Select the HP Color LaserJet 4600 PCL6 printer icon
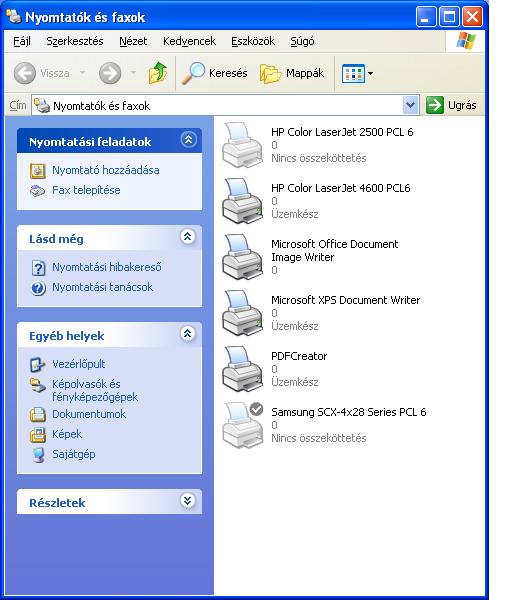This screenshot has width=512, height=600. [x=243, y=201]
